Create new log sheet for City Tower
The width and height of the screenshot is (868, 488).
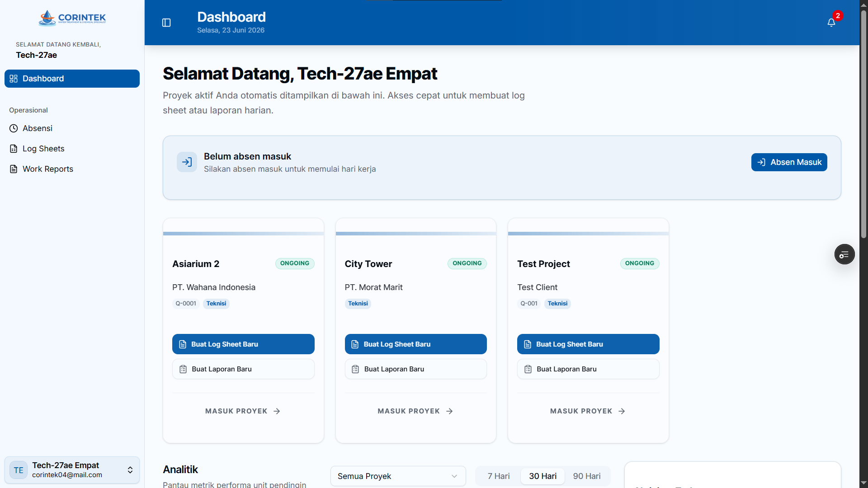(415, 344)
